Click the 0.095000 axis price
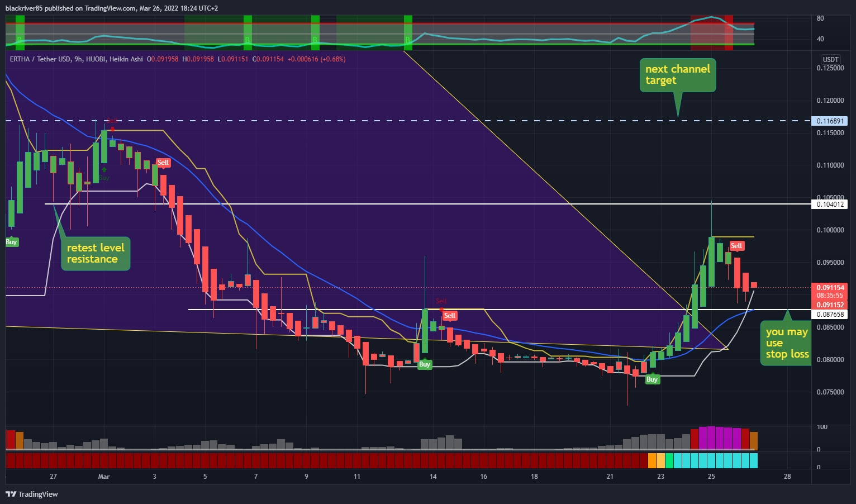The height and width of the screenshot is (504, 856). (x=830, y=263)
